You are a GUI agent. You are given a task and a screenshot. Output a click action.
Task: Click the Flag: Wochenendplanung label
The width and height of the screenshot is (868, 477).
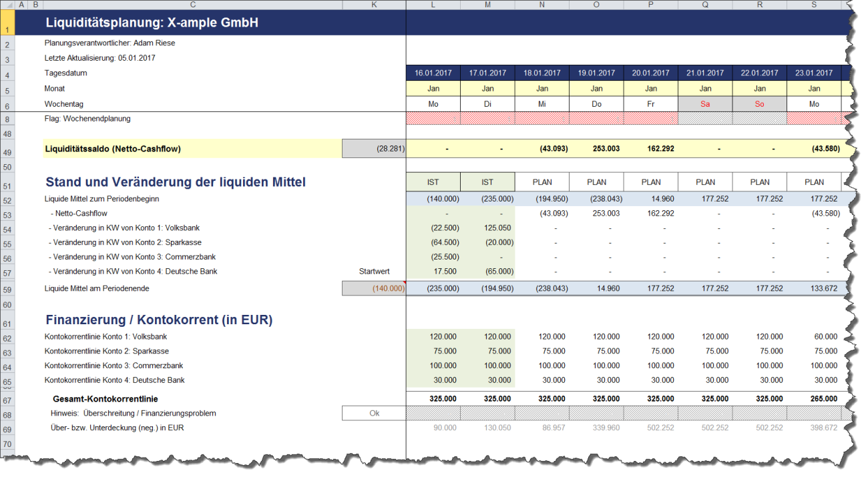87,119
